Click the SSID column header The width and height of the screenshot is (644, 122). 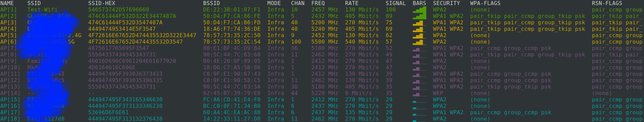34,3
